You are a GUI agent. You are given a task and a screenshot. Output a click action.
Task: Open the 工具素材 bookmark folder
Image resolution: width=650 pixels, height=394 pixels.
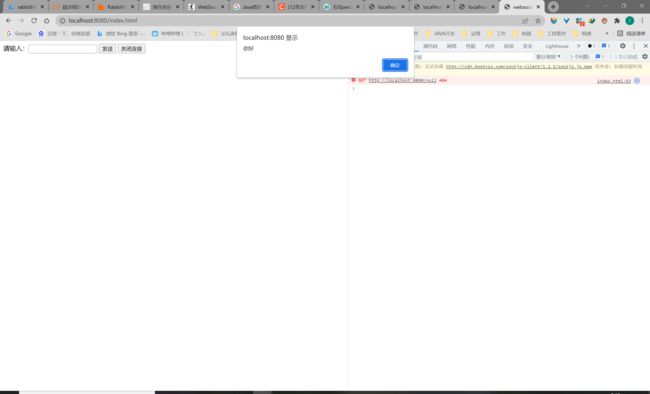pos(552,34)
